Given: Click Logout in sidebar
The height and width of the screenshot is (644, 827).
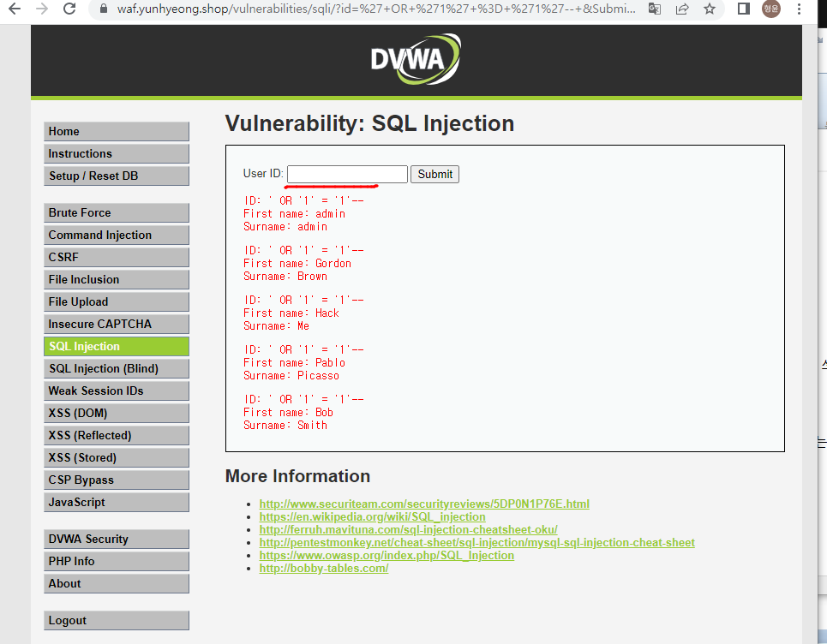Looking at the screenshot, I should click(117, 620).
